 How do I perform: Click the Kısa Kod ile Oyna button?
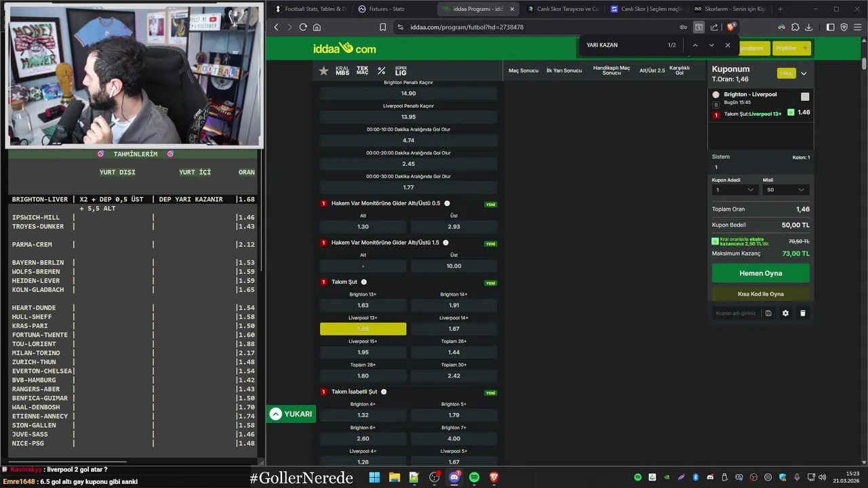point(761,294)
